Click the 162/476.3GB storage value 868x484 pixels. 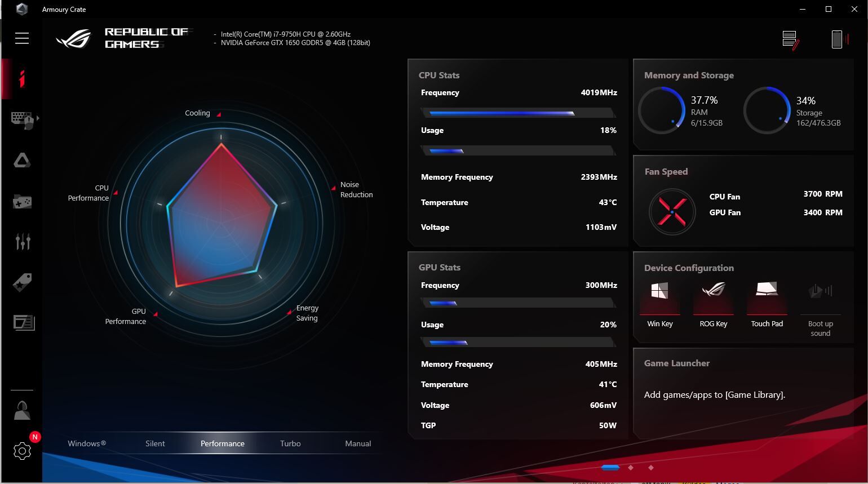(x=818, y=123)
